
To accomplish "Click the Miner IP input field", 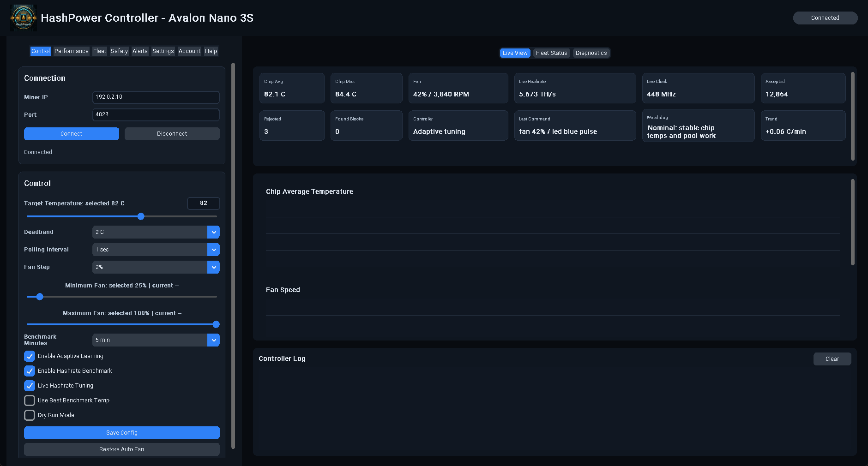I will [x=156, y=97].
